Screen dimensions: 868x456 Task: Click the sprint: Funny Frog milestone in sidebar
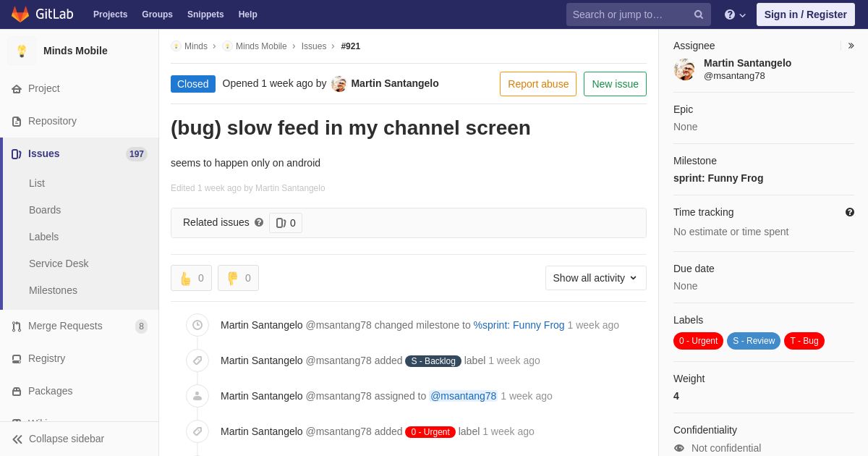(x=718, y=178)
